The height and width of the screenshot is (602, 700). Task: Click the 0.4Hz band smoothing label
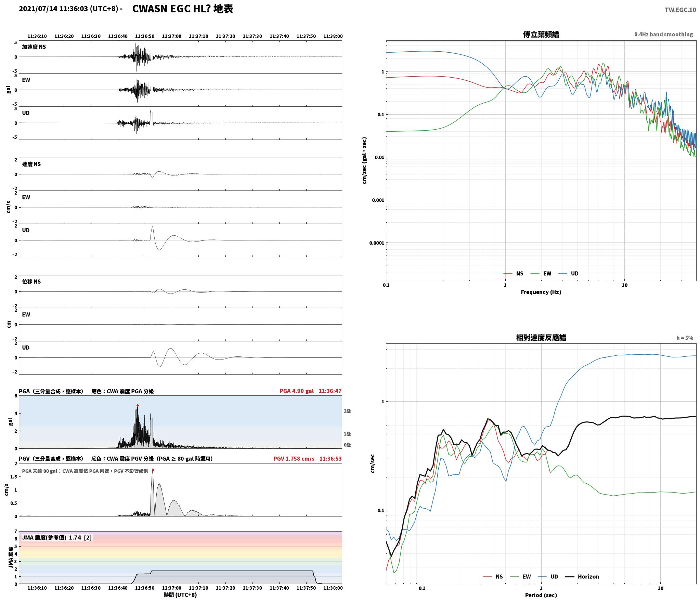[663, 35]
